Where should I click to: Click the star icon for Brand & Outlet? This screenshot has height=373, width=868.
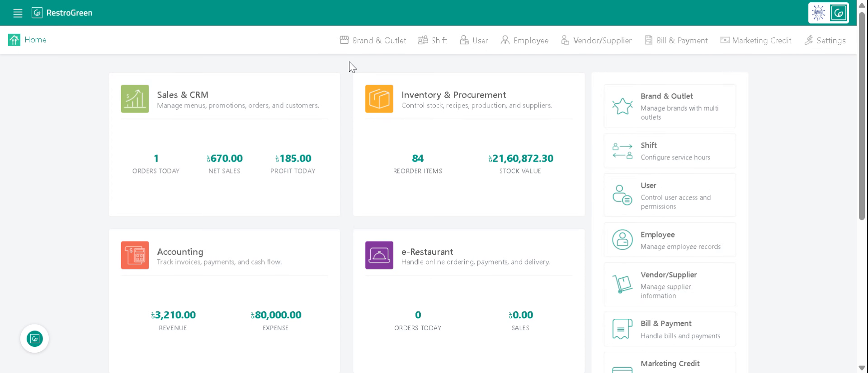coord(622,106)
